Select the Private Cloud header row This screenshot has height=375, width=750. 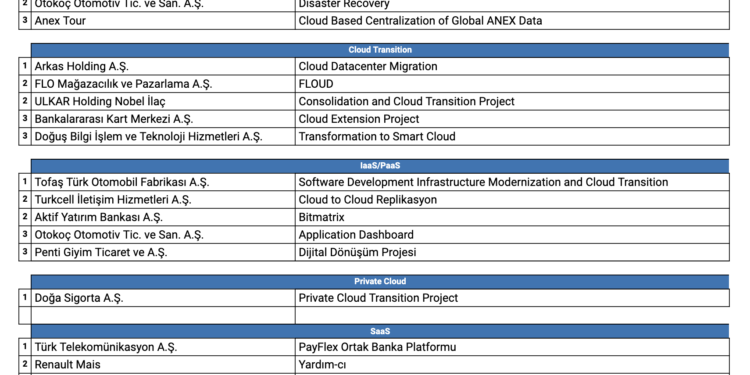coord(380,282)
